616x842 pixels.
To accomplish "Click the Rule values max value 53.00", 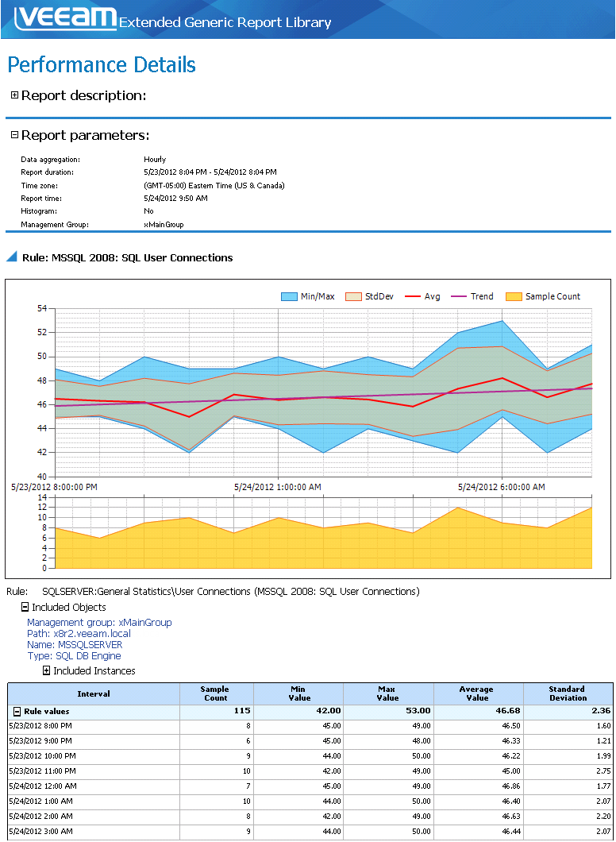I will pos(420,711).
